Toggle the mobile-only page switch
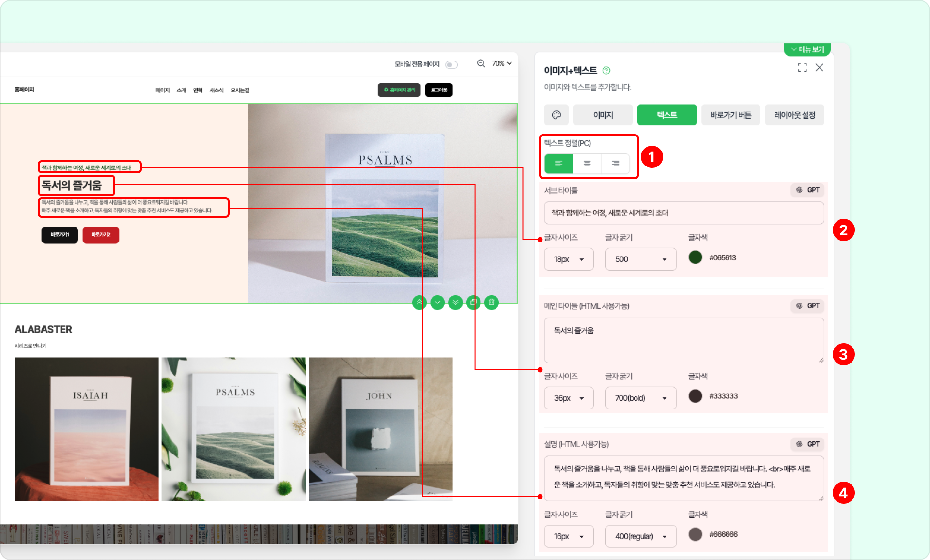 tap(451, 64)
